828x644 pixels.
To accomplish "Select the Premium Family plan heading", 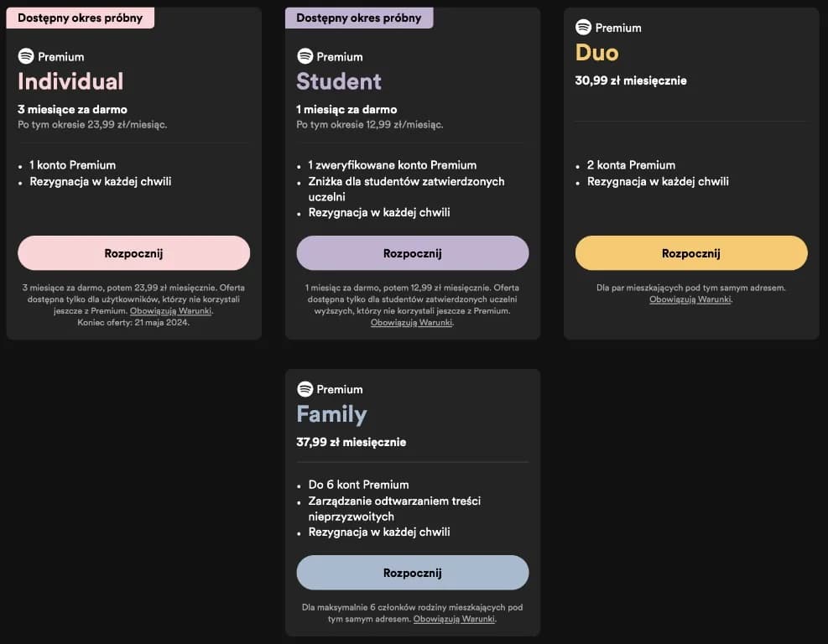I will pos(331,413).
